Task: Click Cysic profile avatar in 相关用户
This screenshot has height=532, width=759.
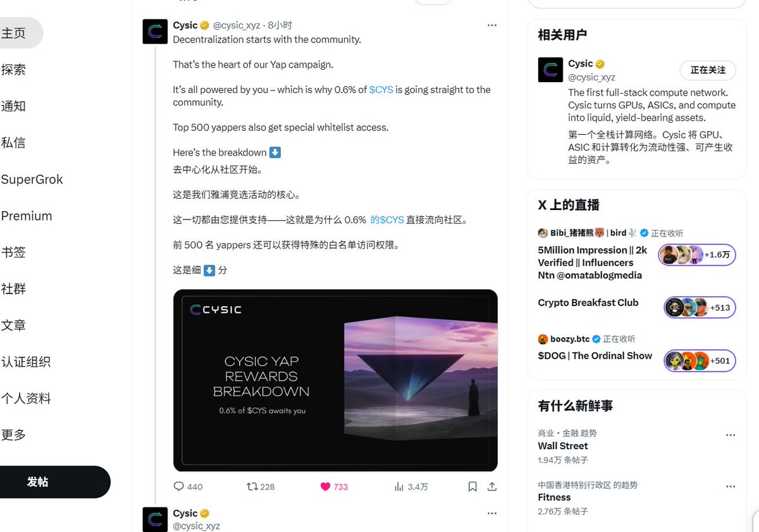Action: pos(550,70)
